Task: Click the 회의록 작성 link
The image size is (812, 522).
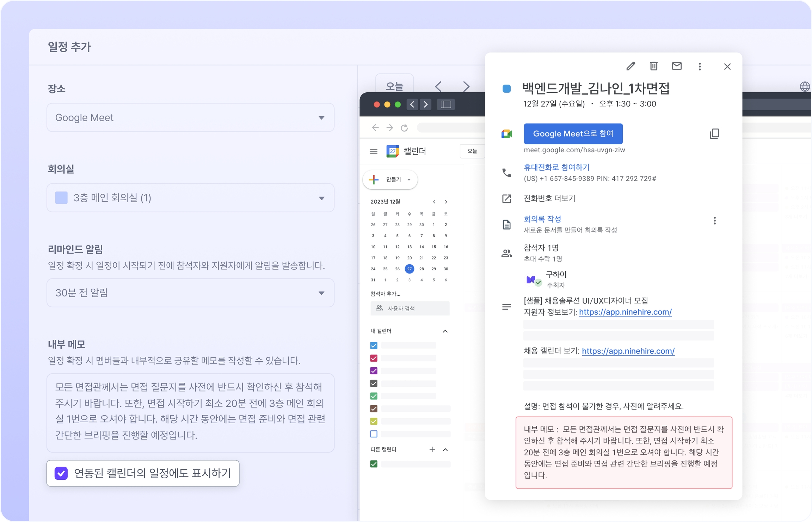Action: (x=542, y=219)
